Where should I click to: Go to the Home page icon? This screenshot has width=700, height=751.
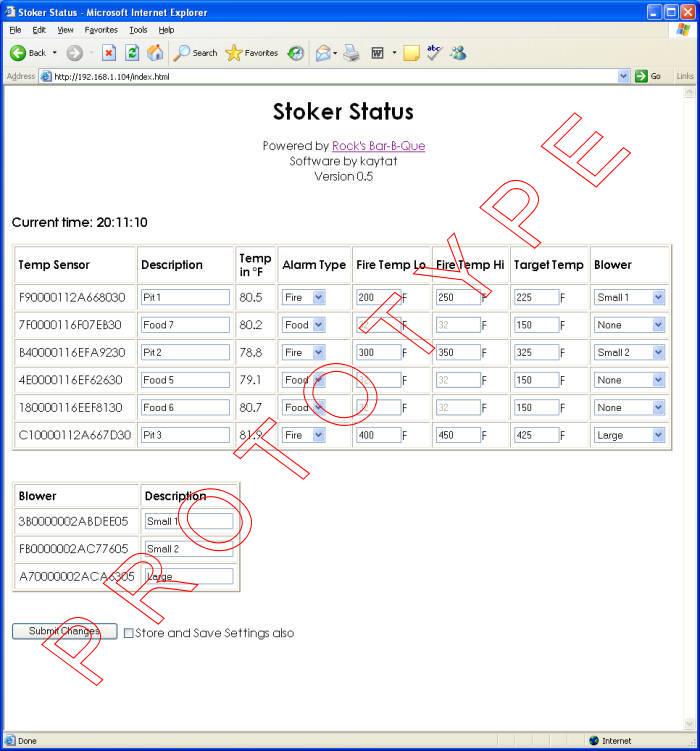click(155, 53)
